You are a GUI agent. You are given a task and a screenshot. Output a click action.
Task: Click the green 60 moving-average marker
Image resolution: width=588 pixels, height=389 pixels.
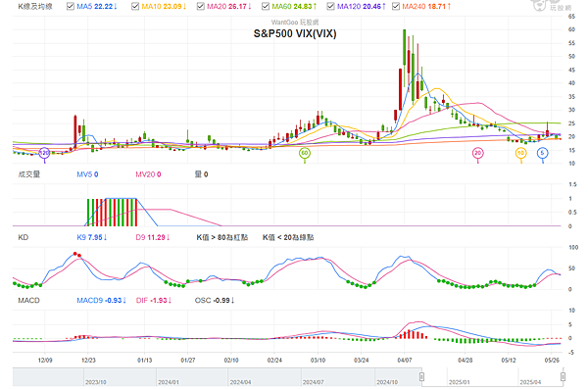click(x=305, y=153)
